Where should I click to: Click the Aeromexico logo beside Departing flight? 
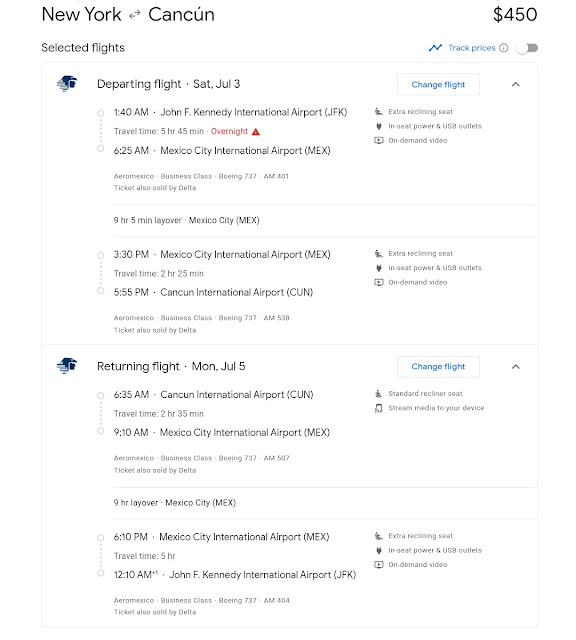pos(67,84)
